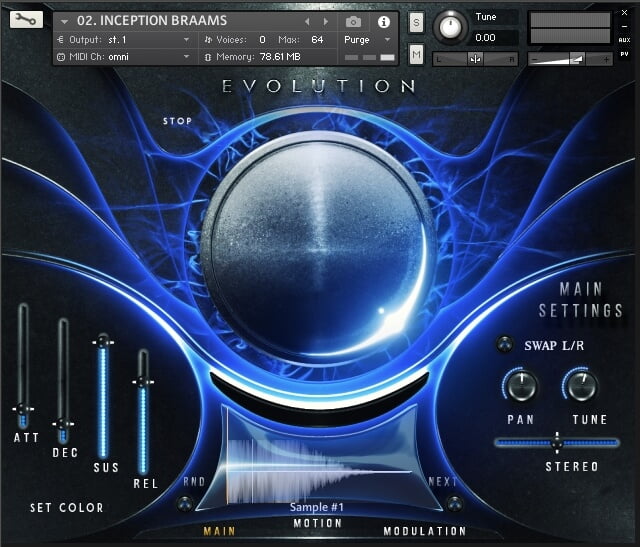Screen dimensions: 640x547
Task: Click the STEREO width slider handle
Action: click(557, 442)
